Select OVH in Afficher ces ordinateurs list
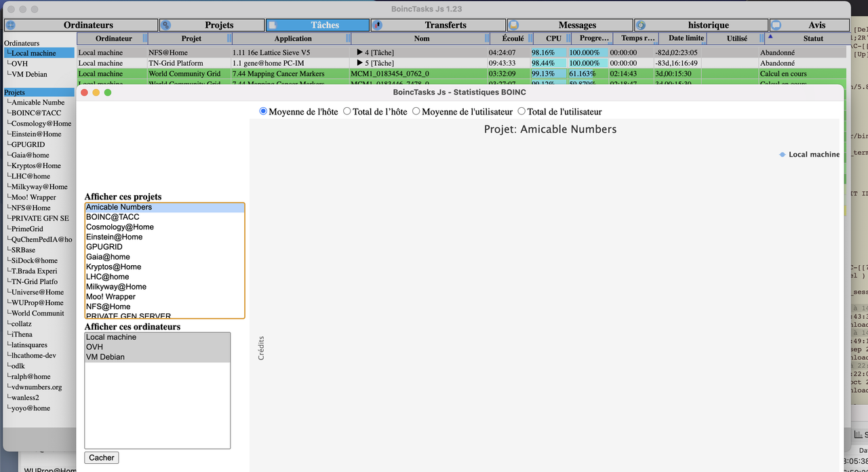The image size is (868, 472). pos(157,347)
